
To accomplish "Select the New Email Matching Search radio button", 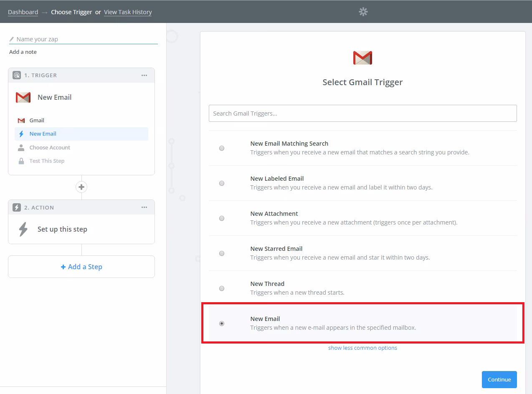I will [x=222, y=148].
